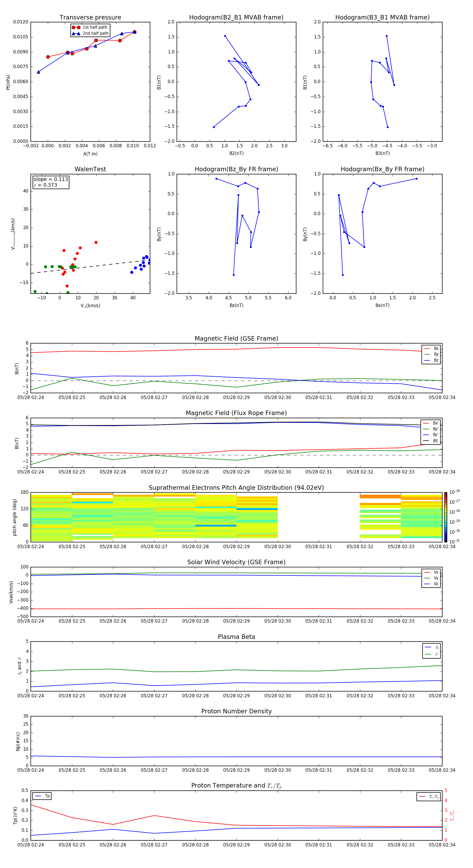Click the 'Transverse pressure' plot title
The height and width of the screenshot is (868, 473).
click(x=90, y=18)
